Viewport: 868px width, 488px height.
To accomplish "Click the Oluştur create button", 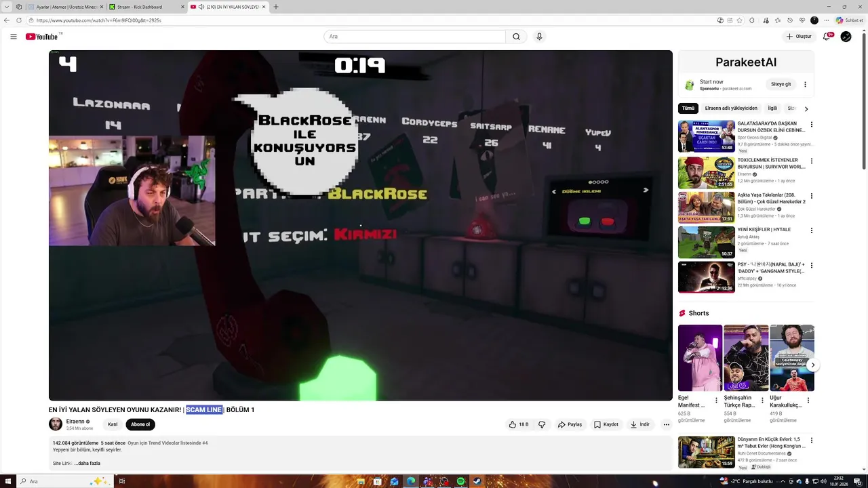I will pos(799,37).
